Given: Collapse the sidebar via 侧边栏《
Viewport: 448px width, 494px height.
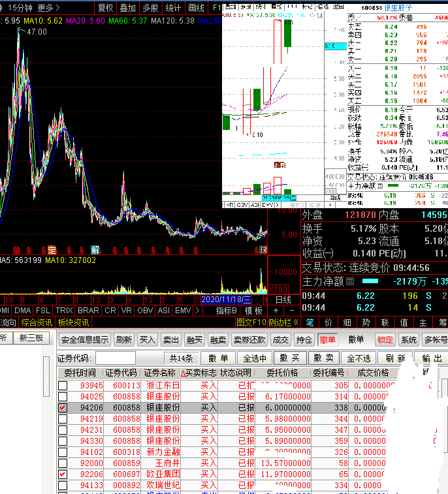Looking at the screenshot, I should pyautogui.click(x=283, y=322).
